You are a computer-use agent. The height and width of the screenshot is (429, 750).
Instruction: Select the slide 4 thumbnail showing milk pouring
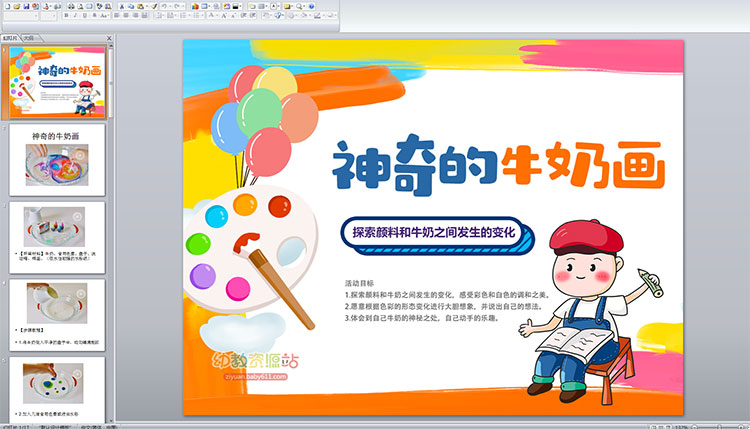[57, 315]
